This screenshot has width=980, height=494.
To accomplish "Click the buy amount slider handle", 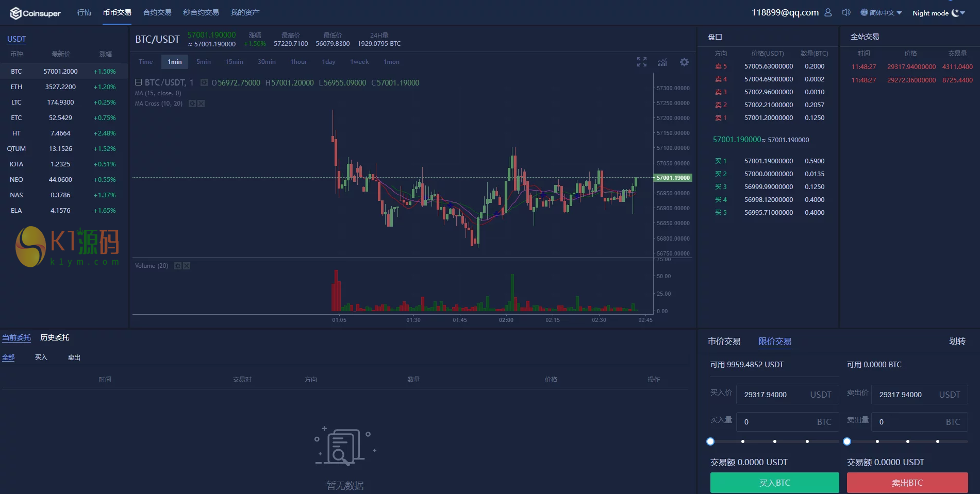I will (710, 441).
